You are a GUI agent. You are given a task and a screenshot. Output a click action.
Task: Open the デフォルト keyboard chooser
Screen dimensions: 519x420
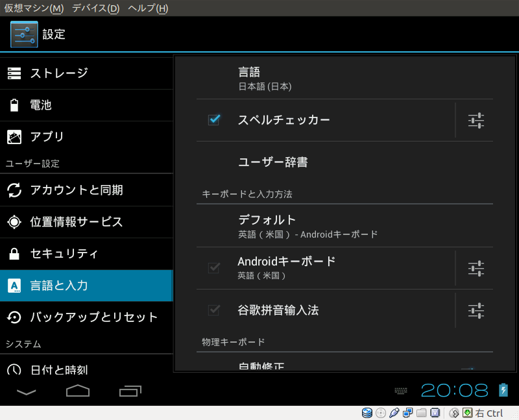pos(344,226)
